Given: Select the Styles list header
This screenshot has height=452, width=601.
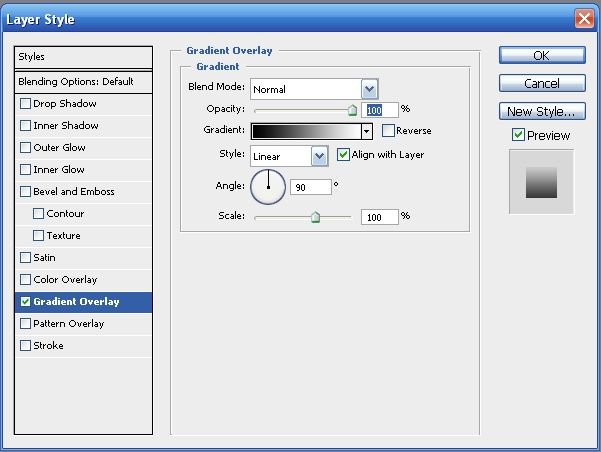Looking at the screenshot, I should (84, 57).
